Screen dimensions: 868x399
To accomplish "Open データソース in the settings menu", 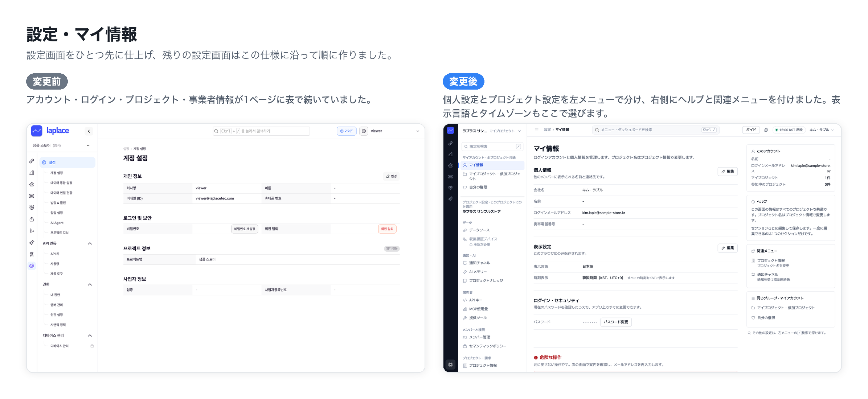I will pos(479,230).
